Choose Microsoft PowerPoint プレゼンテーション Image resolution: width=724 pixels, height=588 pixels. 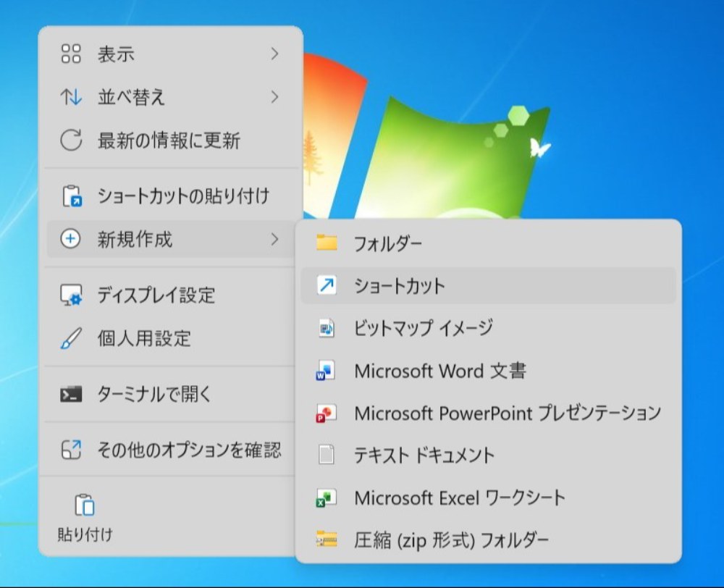tap(489, 413)
